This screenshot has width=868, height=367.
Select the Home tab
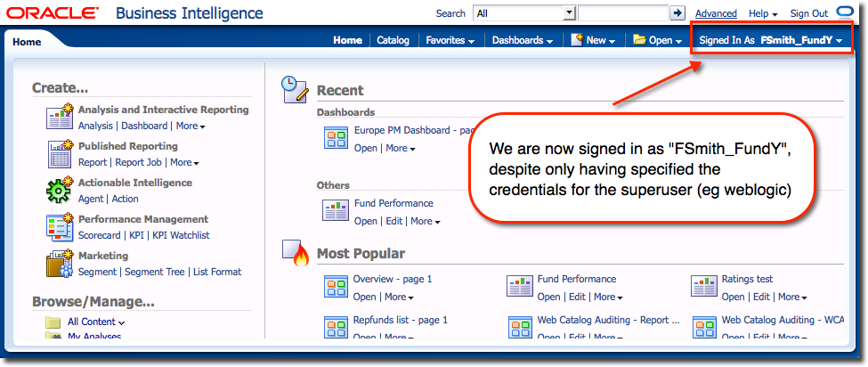point(27,41)
